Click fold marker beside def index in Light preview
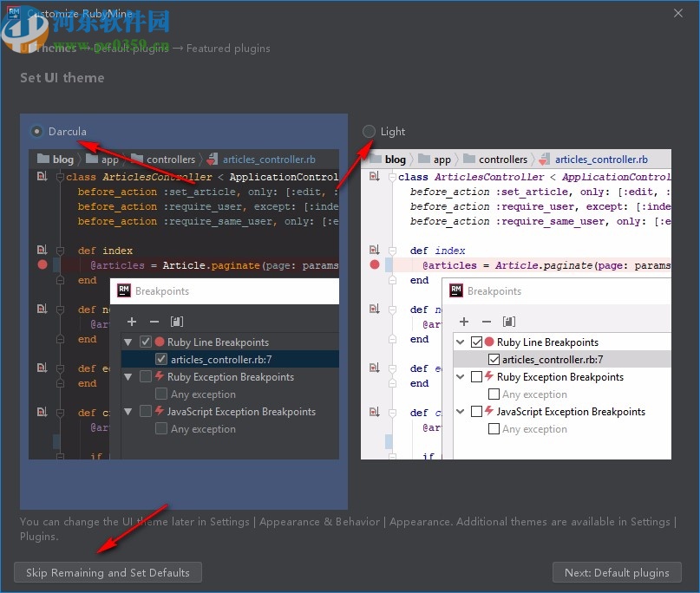 coord(392,251)
